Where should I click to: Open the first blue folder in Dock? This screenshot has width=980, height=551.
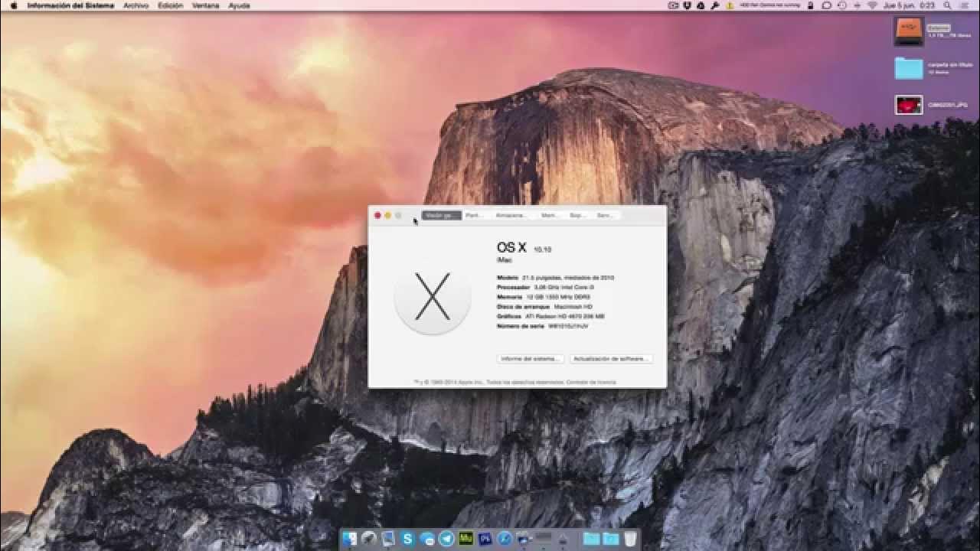592,539
